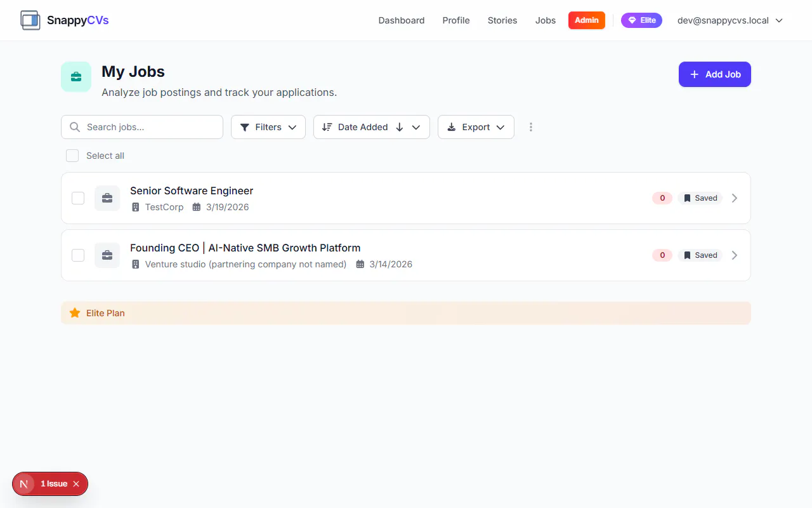
Task: Focus the Search jobs input field
Action: (x=142, y=127)
